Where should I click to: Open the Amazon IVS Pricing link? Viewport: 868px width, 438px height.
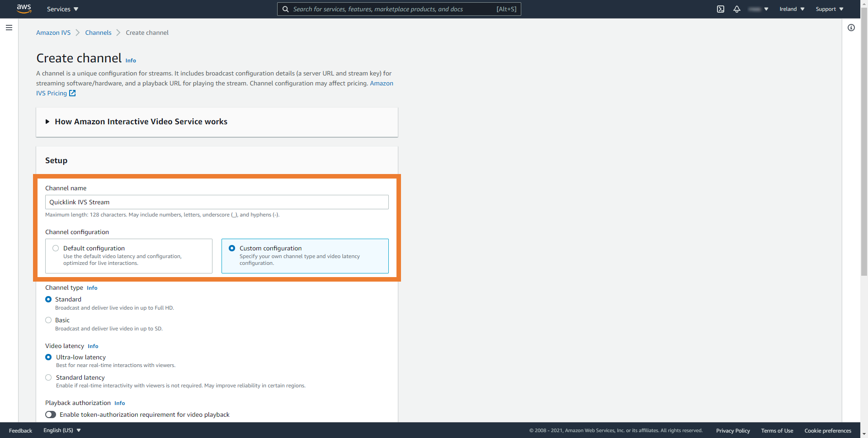point(215,88)
